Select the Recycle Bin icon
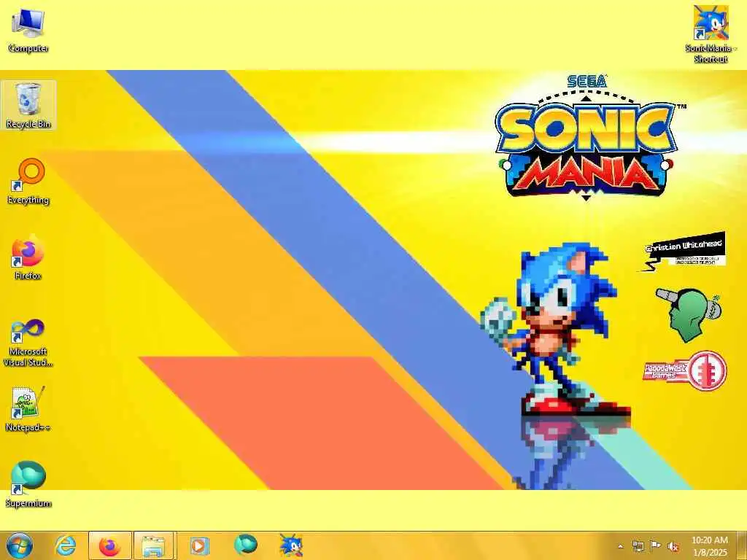 pos(28,105)
